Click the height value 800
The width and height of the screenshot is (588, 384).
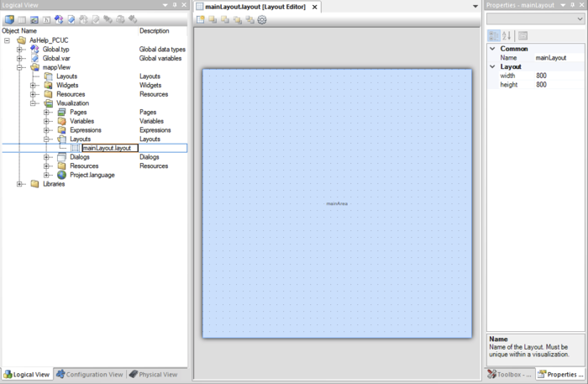tap(559, 85)
